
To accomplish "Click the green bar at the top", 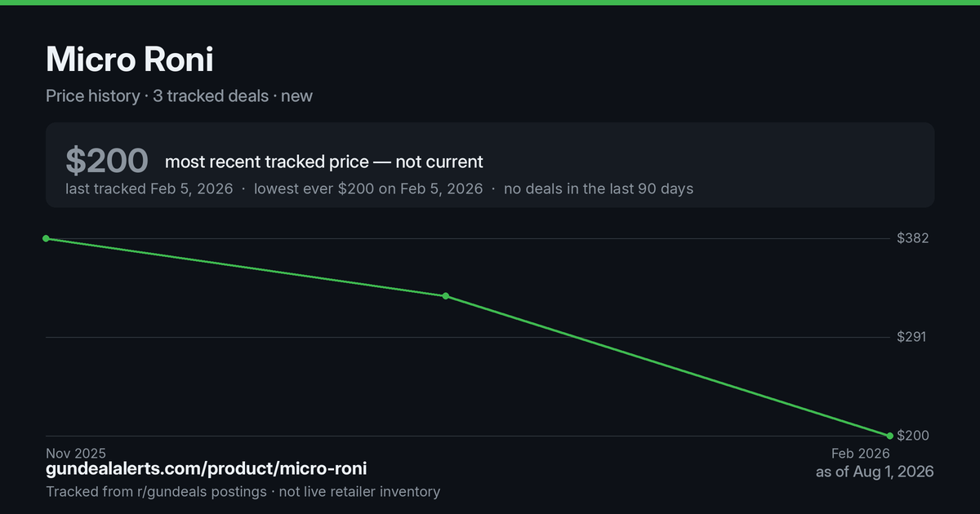I will [490, 2].
